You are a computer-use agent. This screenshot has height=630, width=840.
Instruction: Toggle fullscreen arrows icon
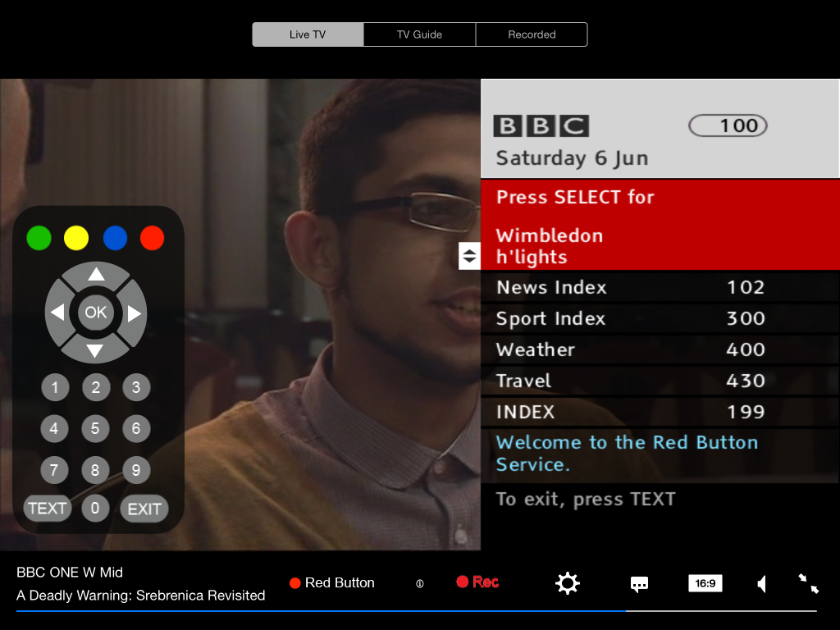point(808,583)
